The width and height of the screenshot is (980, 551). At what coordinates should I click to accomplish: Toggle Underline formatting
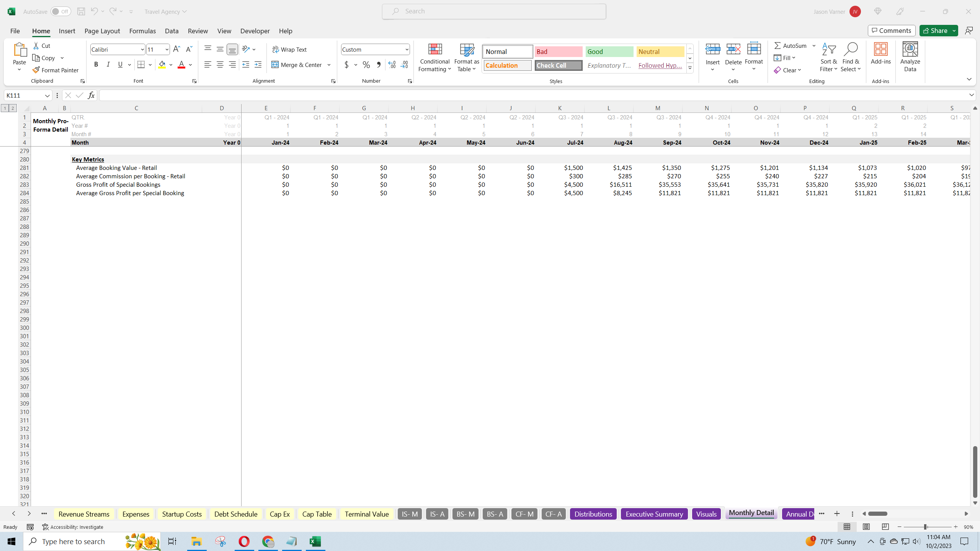[120, 65]
